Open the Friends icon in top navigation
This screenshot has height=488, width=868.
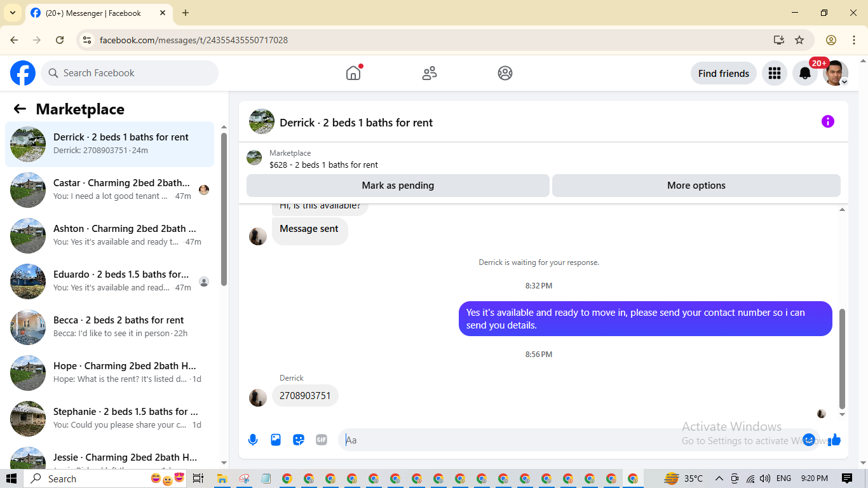click(x=430, y=73)
